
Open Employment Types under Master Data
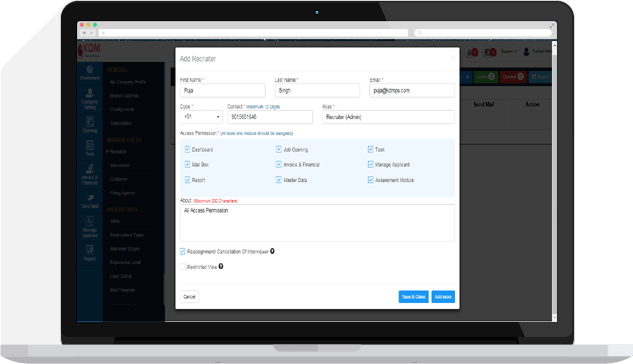click(x=127, y=235)
